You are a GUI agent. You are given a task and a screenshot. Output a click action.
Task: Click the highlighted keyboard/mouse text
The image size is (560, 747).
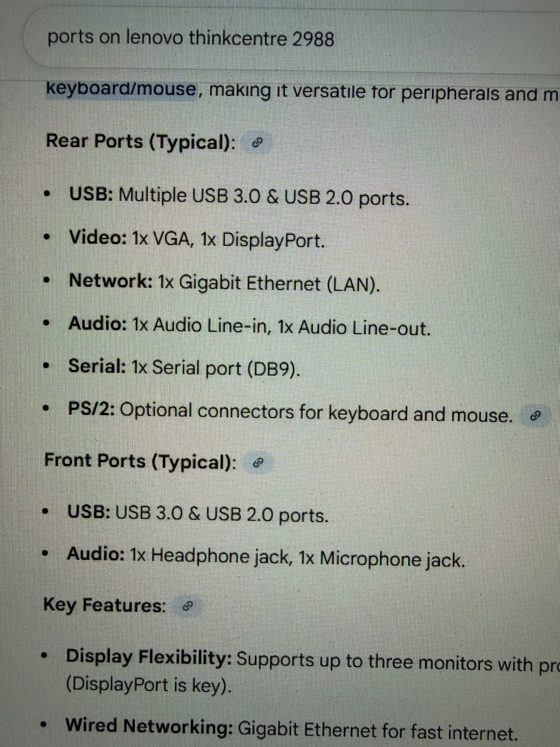point(121,89)
